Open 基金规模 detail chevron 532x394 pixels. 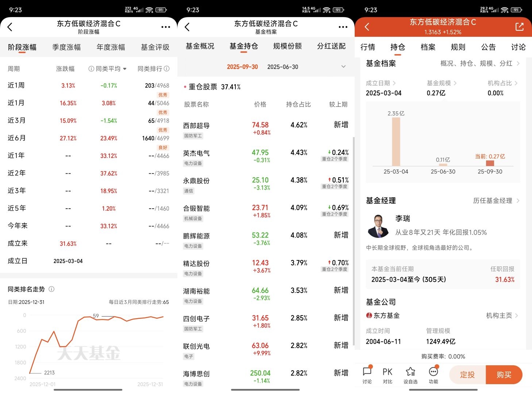[x=455, y=83]
